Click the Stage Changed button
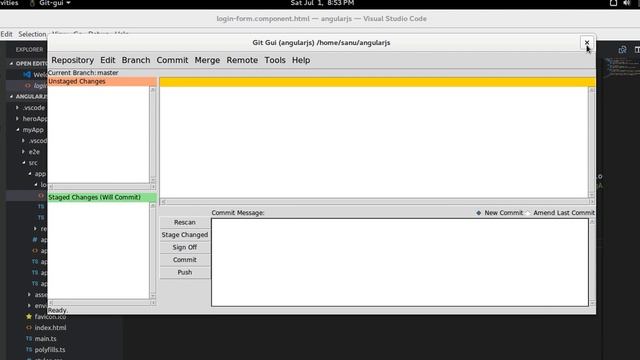This screenshot has height=360, width=640. click(184, 235)
